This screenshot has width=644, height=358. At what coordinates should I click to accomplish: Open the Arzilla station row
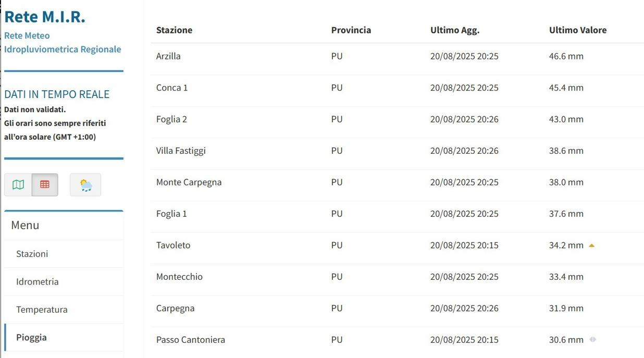398,56
